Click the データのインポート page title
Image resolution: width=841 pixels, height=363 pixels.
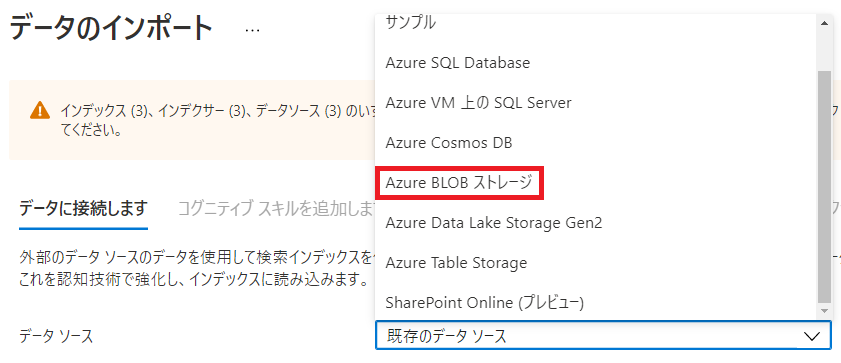click(x=112, y=29)
